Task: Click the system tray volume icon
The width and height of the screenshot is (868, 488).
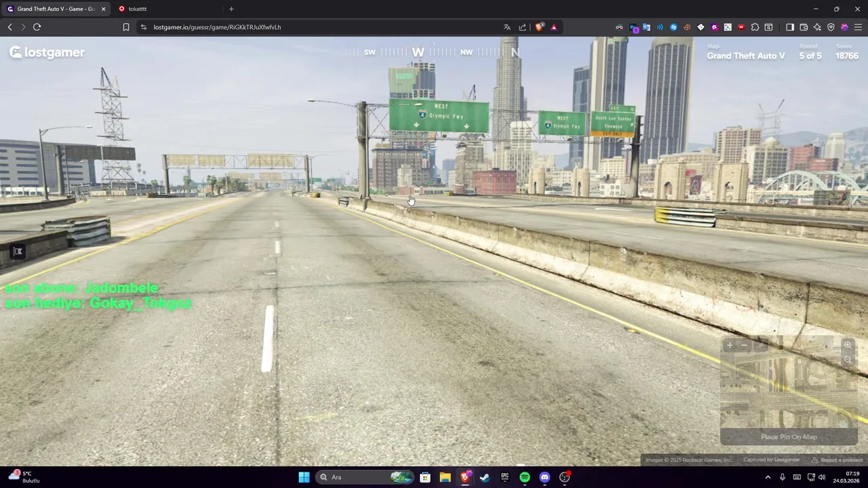Action: [822, 477]
